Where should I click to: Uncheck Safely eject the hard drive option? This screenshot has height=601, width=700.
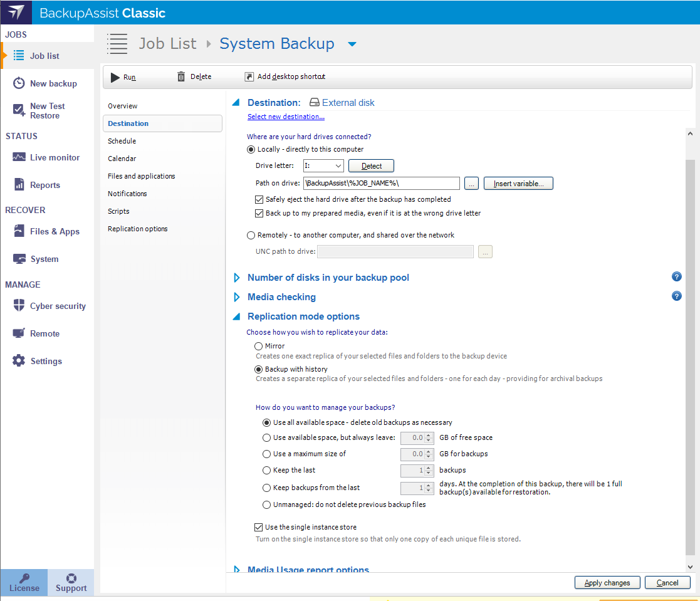pos(259,199)
